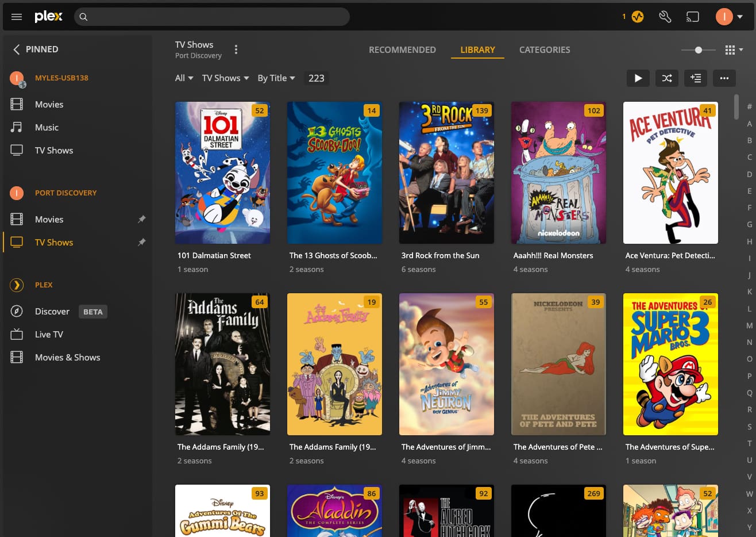Image resolution: width=756 pixels, height=537 pixels.
Task: Click the 101 Dalmatian Street title link
Action: [x=214, y=255]
